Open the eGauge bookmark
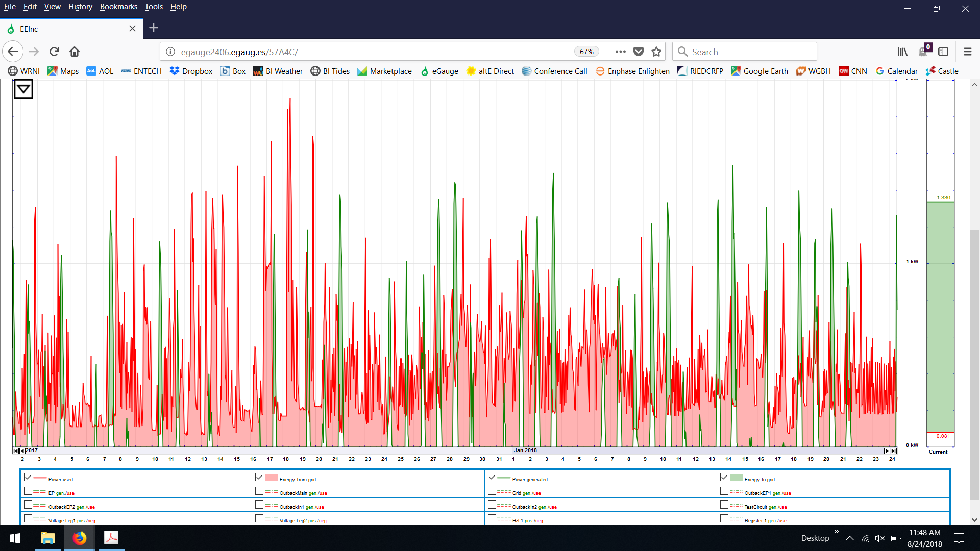The image size is (980, 551). click(439, 71)
